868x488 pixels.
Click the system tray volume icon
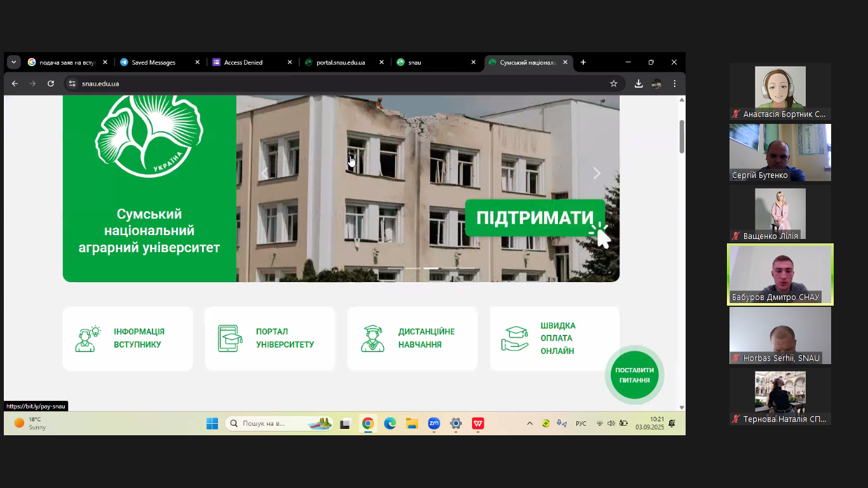point(611,423)
